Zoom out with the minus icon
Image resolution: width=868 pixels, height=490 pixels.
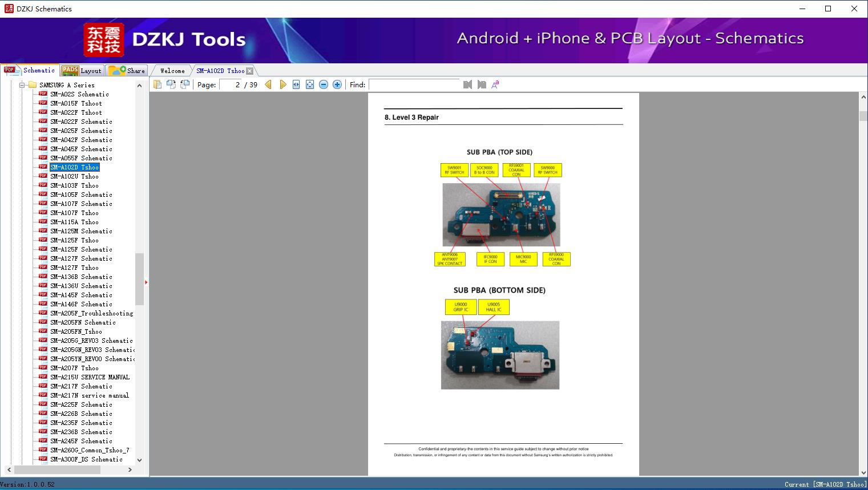pyautogui.click(x=324, y=84)
